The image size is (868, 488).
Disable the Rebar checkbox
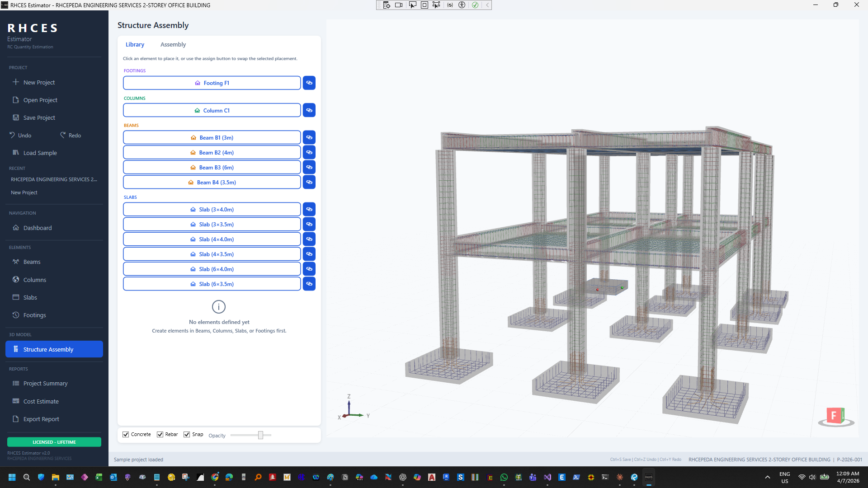160,434
